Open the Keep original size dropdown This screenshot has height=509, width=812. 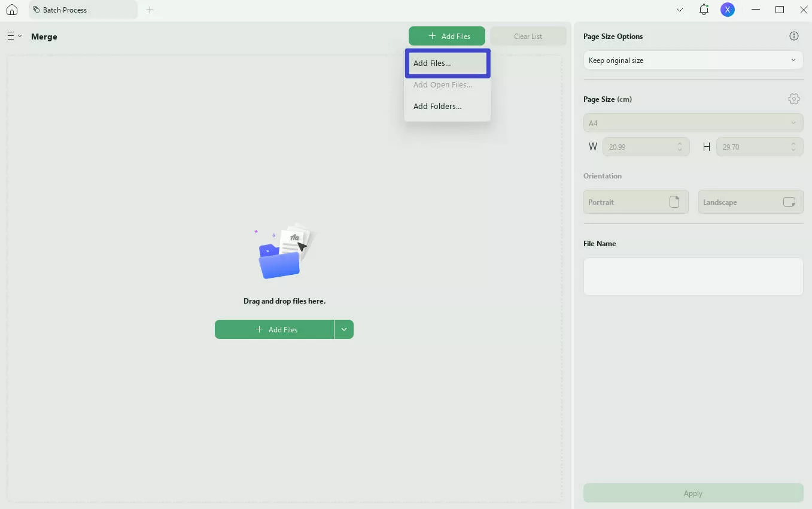tap(693, 60)
